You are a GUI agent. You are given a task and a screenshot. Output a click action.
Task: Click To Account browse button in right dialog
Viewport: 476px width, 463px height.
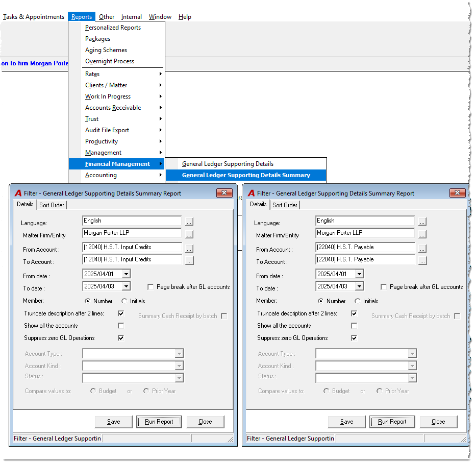click(422, 261)
